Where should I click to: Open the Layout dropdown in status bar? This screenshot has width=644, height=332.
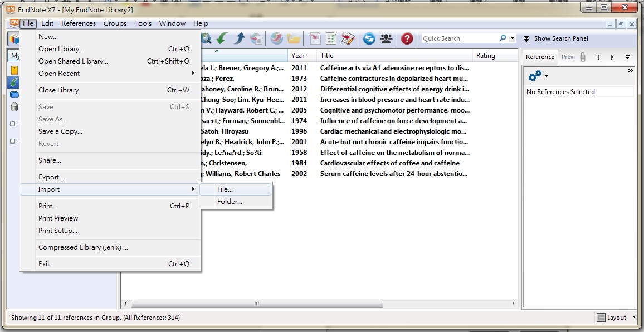point(634,317)
